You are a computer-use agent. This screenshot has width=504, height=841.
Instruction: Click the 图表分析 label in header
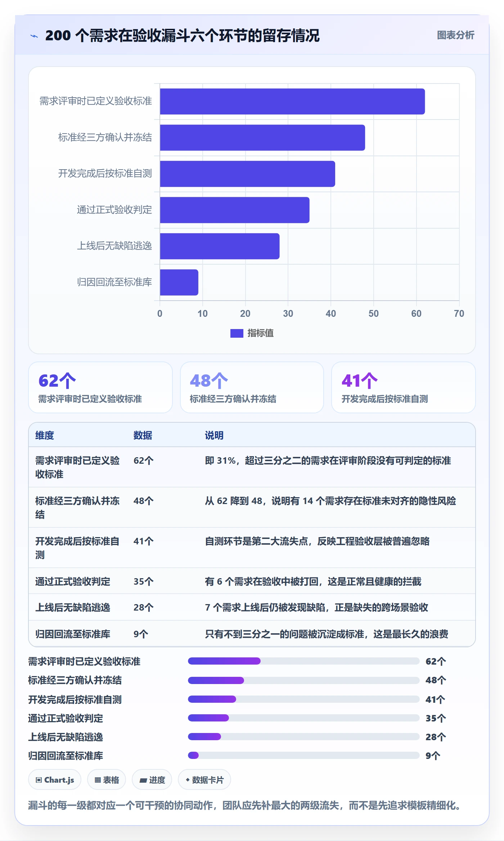(455, 35)
